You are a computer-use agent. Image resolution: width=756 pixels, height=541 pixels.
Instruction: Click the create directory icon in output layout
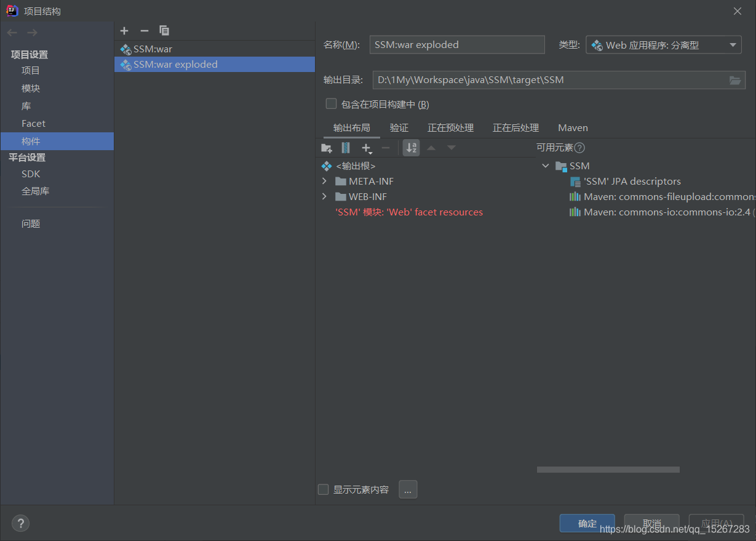[327, 148]
